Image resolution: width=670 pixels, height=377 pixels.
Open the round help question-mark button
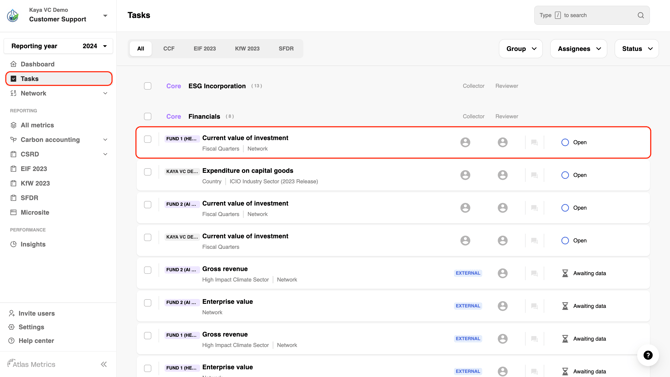[648, 355]
